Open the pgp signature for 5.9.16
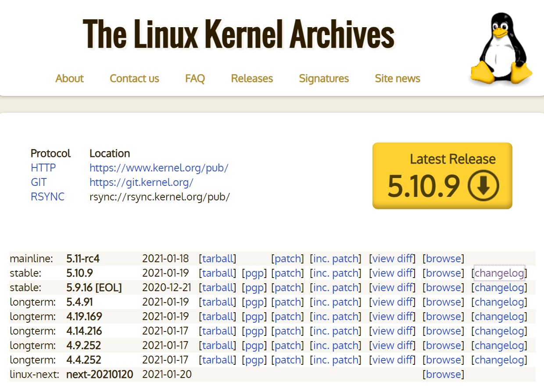 pos(254,287)
